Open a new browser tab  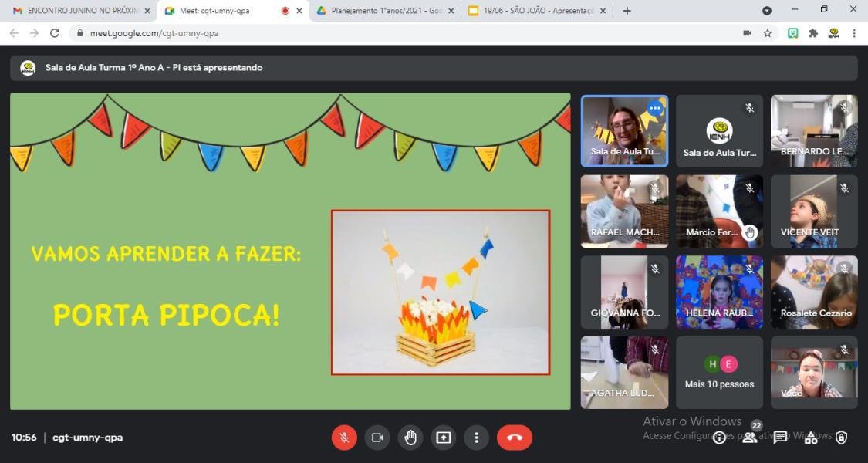click(x=627, y=11)
